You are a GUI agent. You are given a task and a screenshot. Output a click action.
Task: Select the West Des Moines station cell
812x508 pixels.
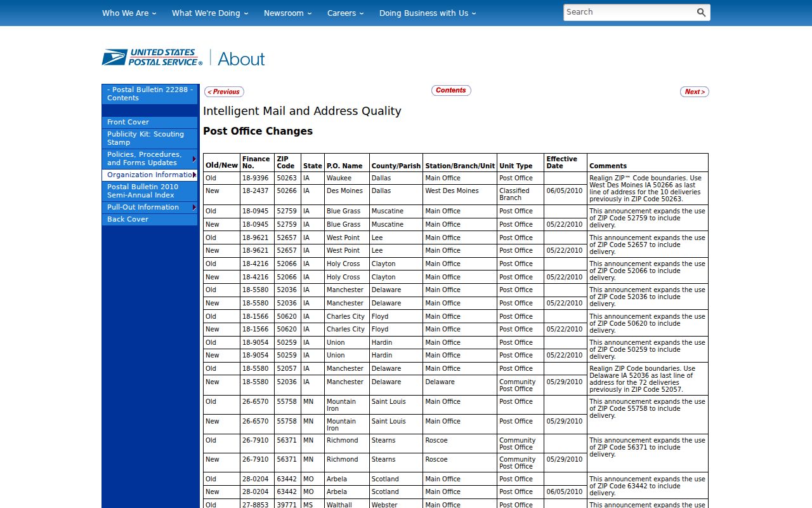point(460,194)
